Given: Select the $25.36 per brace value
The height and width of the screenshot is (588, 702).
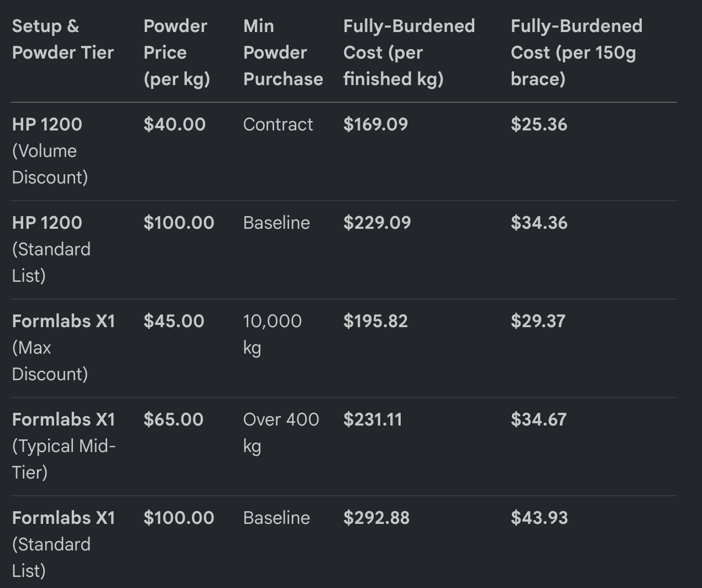Looking at the screenshot, I should (539, 124).
